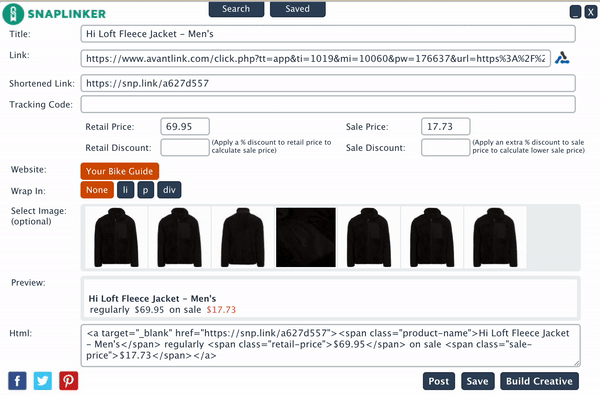Set Wrap In to None
This screenshot has width=600, height=395.
point(97,190)
